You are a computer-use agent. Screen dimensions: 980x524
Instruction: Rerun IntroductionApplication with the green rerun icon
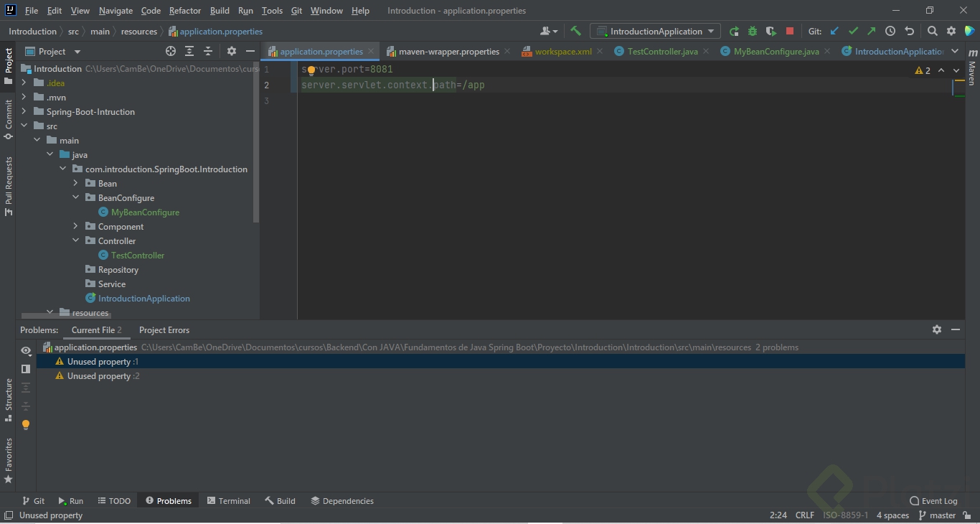[734, 31]
